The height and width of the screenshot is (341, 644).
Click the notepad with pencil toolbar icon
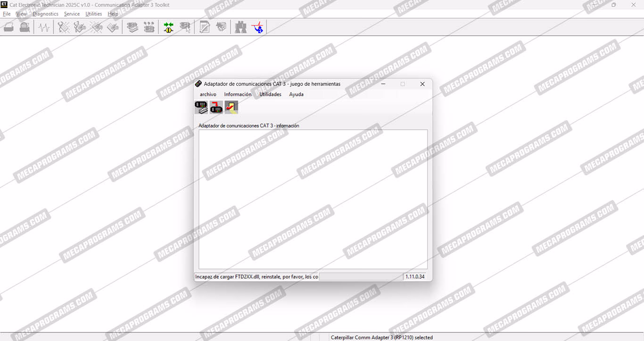(x=205, y=27)
